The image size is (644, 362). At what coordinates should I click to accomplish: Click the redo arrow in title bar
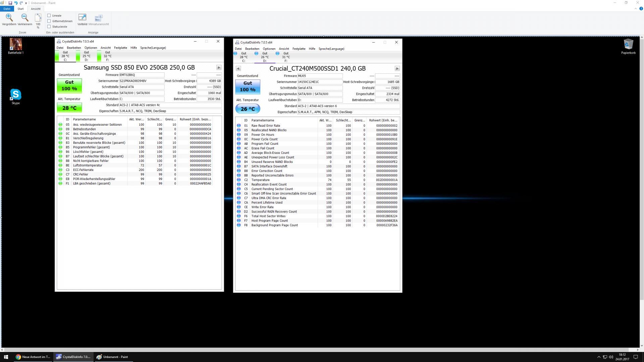pos(21,3)
